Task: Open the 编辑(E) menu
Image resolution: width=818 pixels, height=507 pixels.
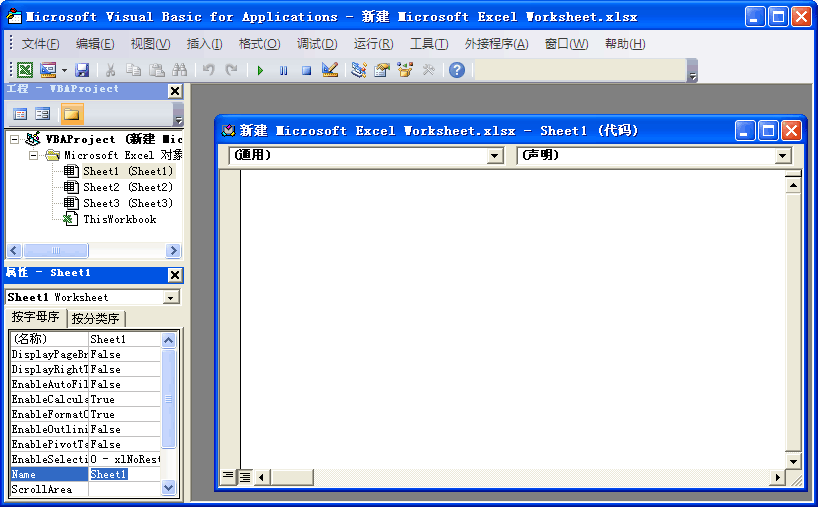Action: pos(94,44)
